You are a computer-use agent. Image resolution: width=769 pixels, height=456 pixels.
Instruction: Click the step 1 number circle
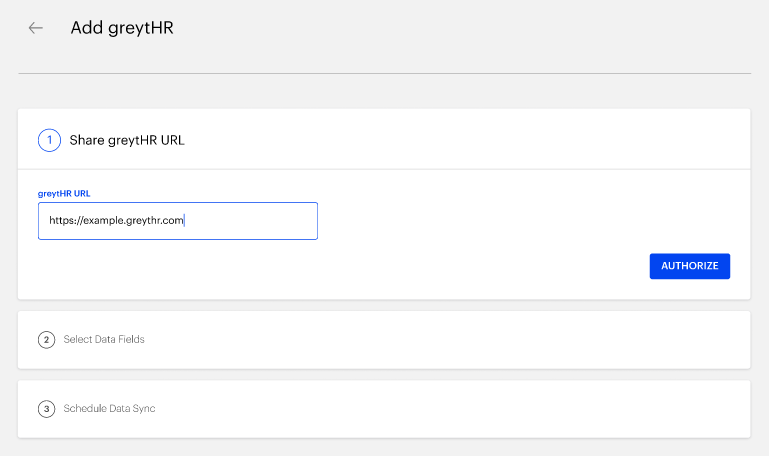[x=49, y=140]
